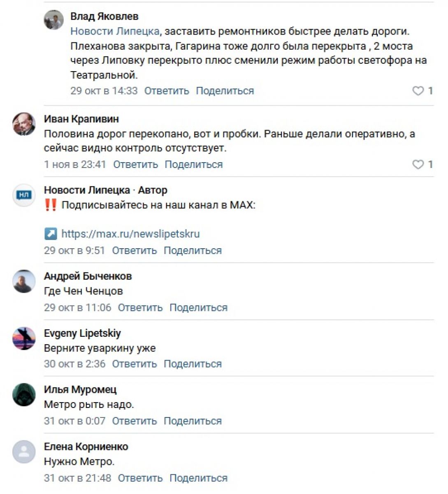Like Влад Яковлев's comment with the heart
The height and width of the screenshot is (494, 448).
tap(418, 91)
